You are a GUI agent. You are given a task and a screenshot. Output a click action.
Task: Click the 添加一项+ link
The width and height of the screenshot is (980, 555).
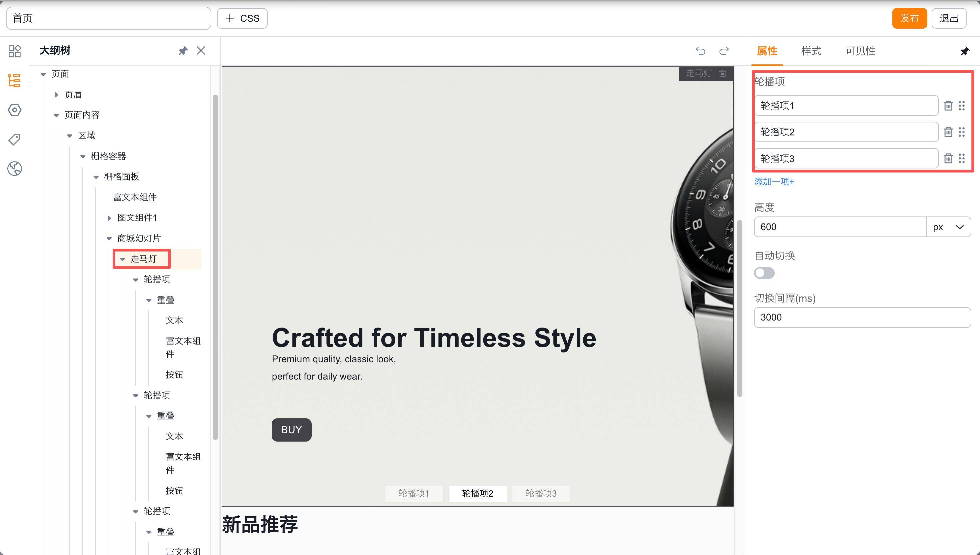coord(774,181)
